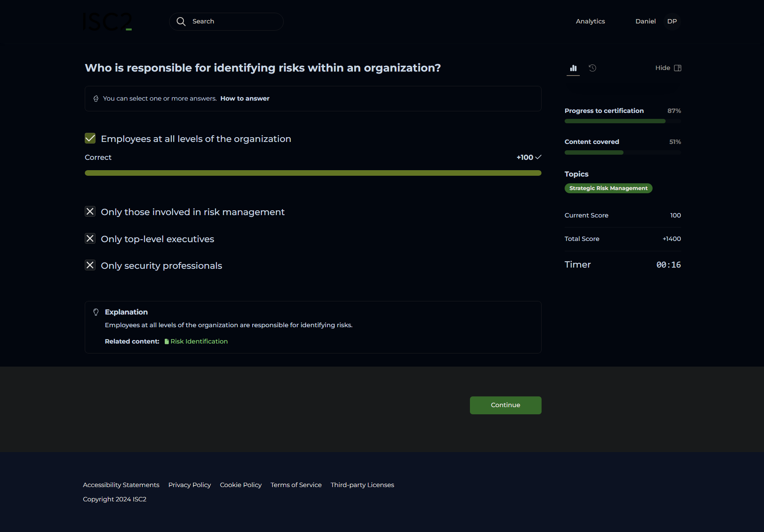
Task: Click the ISC2 logo
Action: click(x=107, y=21)
